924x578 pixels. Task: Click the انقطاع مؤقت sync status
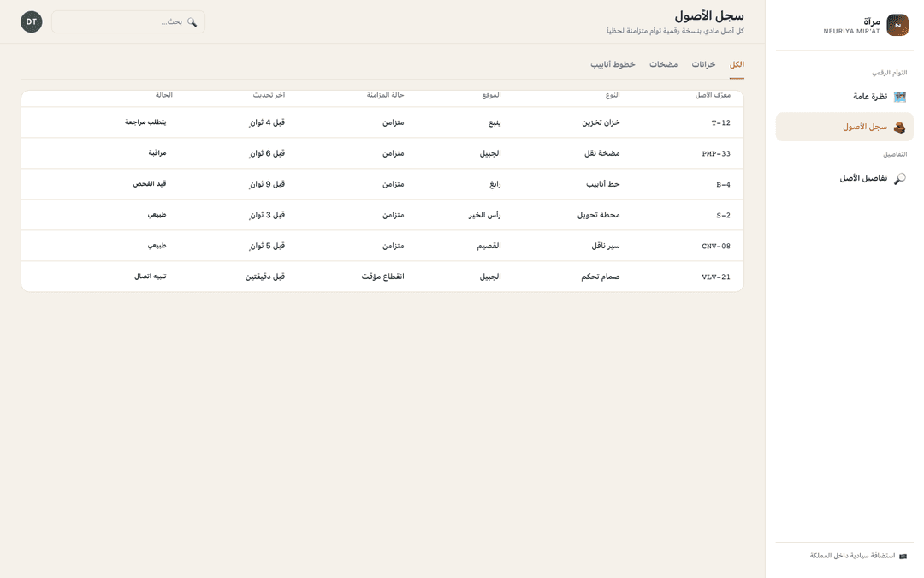pos(382,277)
